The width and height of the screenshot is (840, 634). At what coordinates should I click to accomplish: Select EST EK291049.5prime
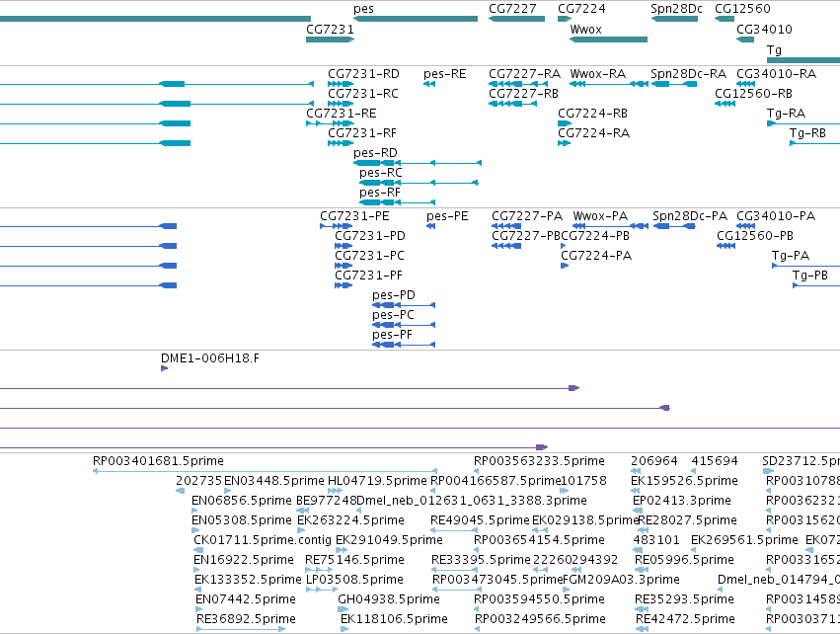click(x=340, y=550)
